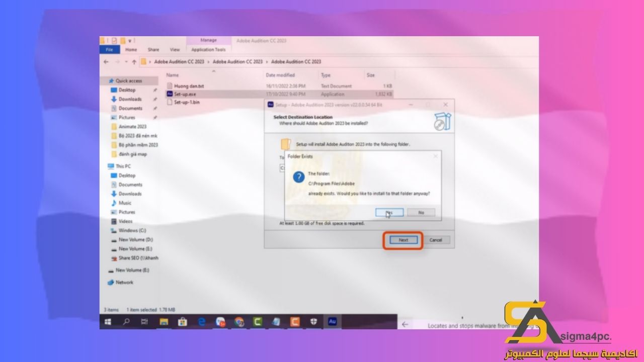Viewport: 644px width, 362px height.
Task: Click the taskbar Search icon
Action: point(126,322)
